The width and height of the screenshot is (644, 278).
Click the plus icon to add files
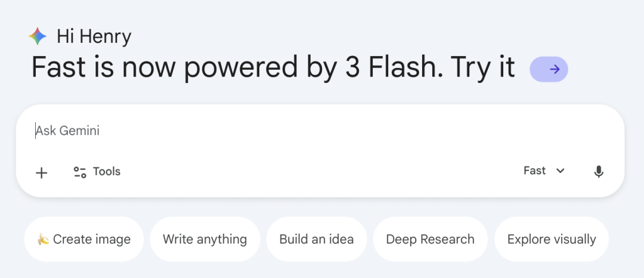coord(41,172)
